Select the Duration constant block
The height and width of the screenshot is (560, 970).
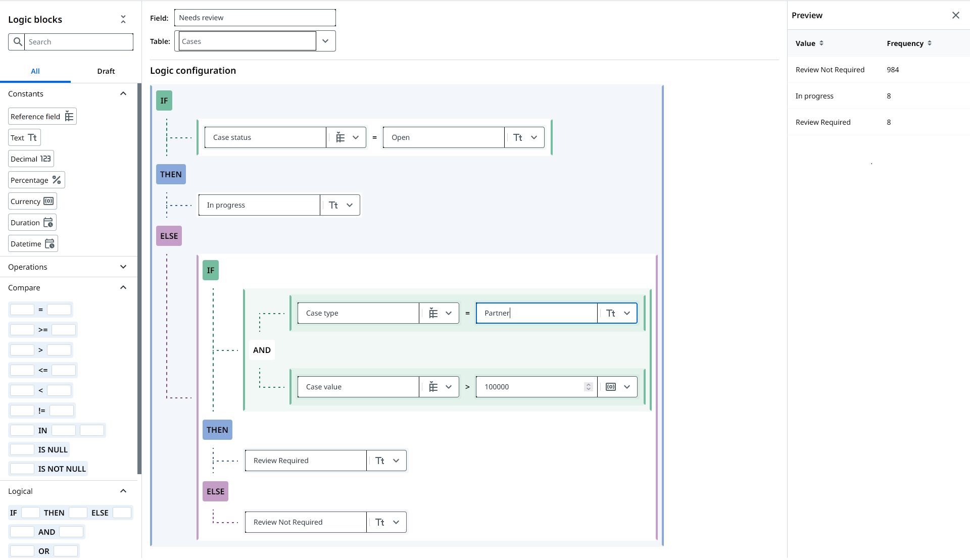pyautogui.click(x=31, y=222)
